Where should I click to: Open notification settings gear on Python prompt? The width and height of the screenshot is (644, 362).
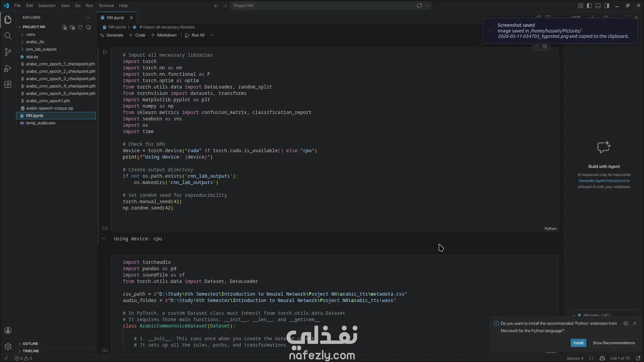(626, 323)
